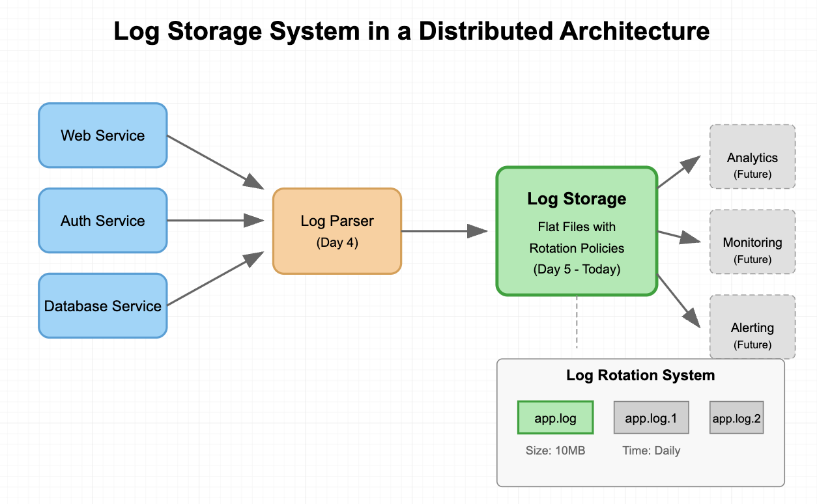Click the diagram title text
Viewport: 817px width, 504px height.
point(412,31)
